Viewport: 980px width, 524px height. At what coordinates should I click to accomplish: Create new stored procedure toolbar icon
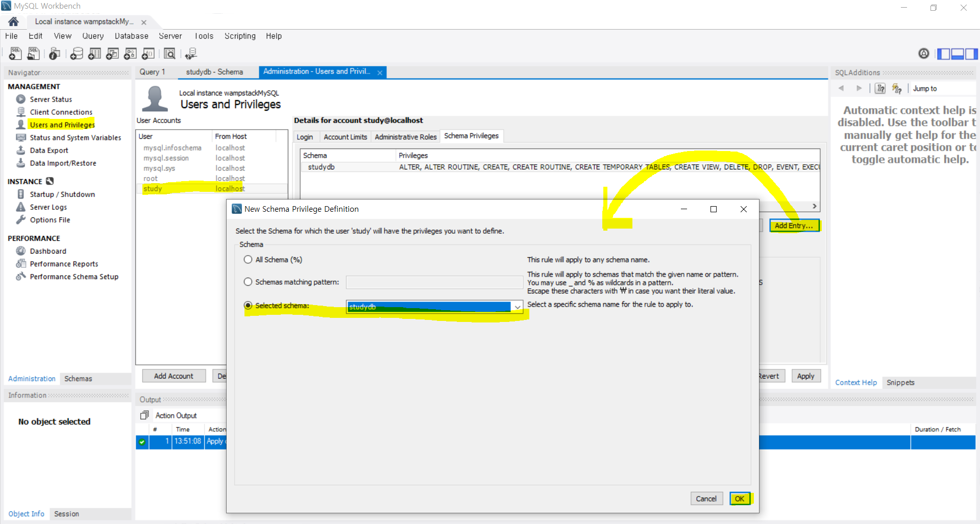(130, 54)
